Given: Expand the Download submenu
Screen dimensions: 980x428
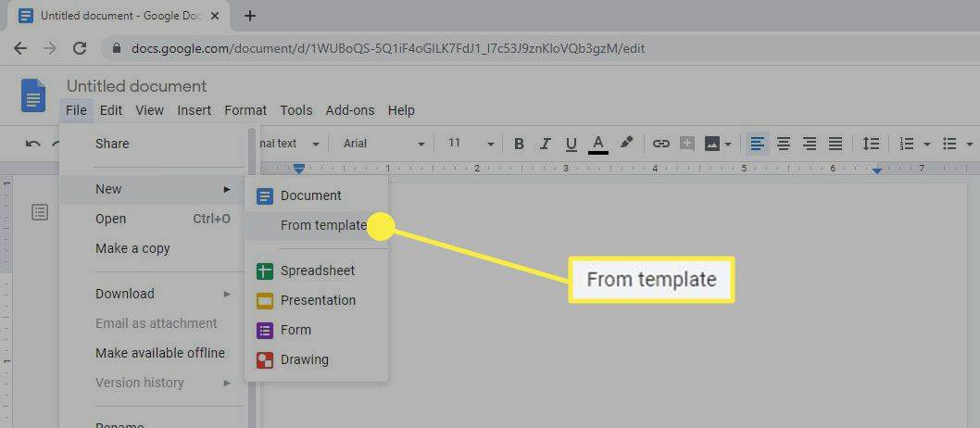Looking at the screenshot, I should click(154, 294).
